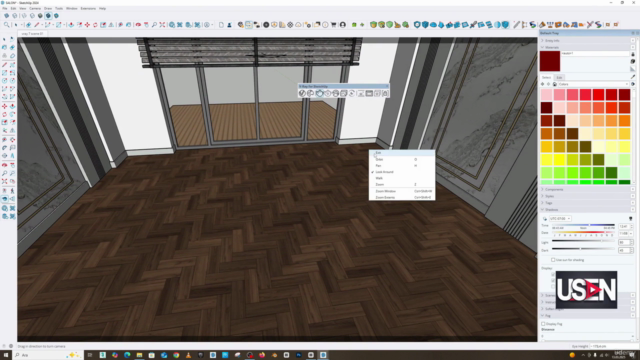Click the shadow Time slider
This screenshot has height=360, width=640.
pos(583,225)
